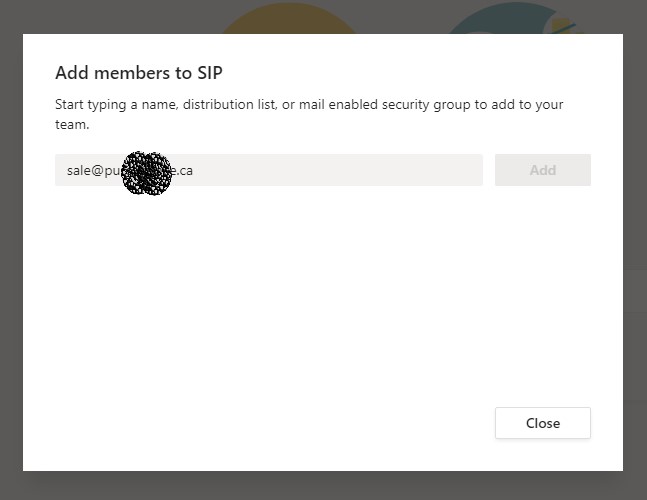Click the black scribble over the email

(147, 173)
